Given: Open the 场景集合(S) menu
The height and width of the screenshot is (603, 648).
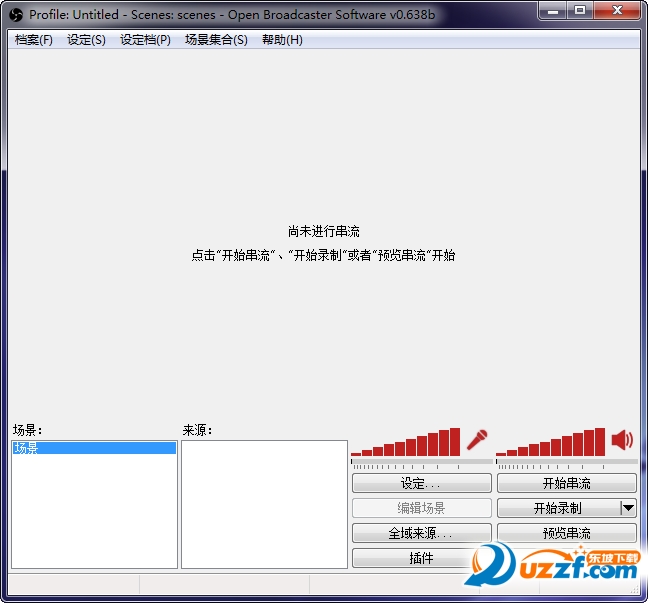Looking at the screenshot, I should [x=216, y=40].
